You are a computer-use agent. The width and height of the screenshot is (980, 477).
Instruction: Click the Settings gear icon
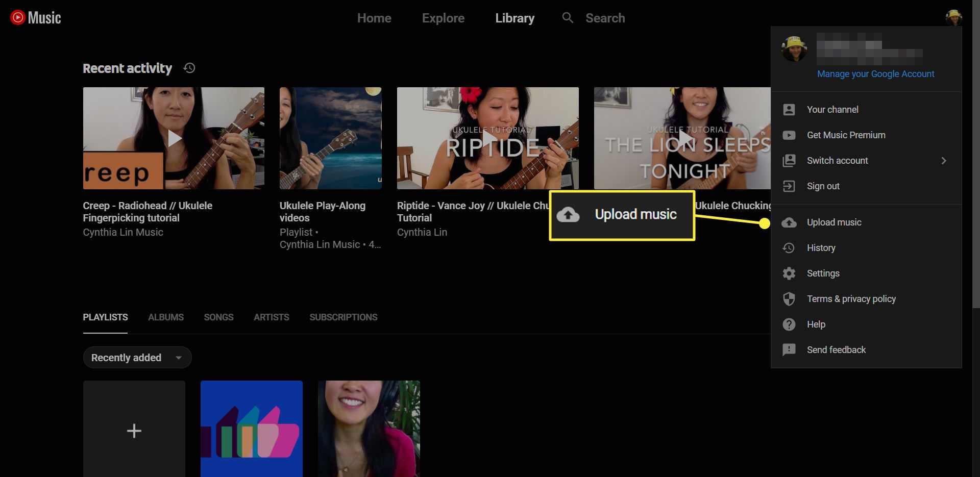789,273
